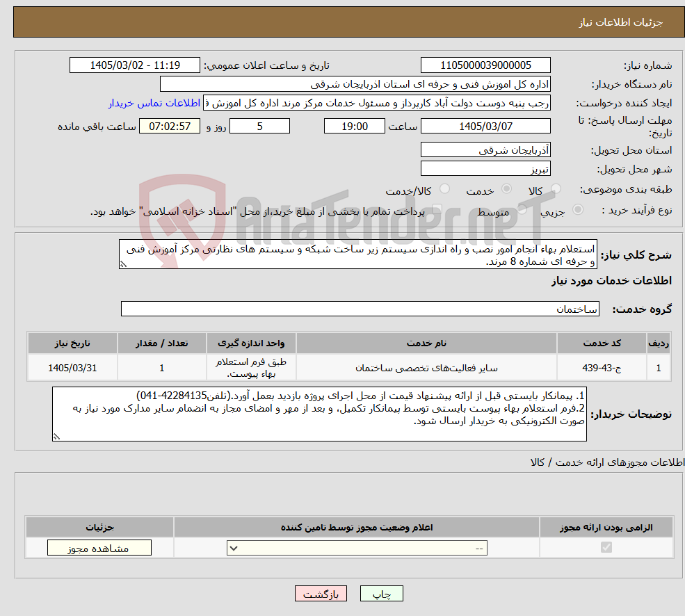The image size is (685, 616).
Task: Click the نام خدمت column header
Action: [x=426, y=343]
